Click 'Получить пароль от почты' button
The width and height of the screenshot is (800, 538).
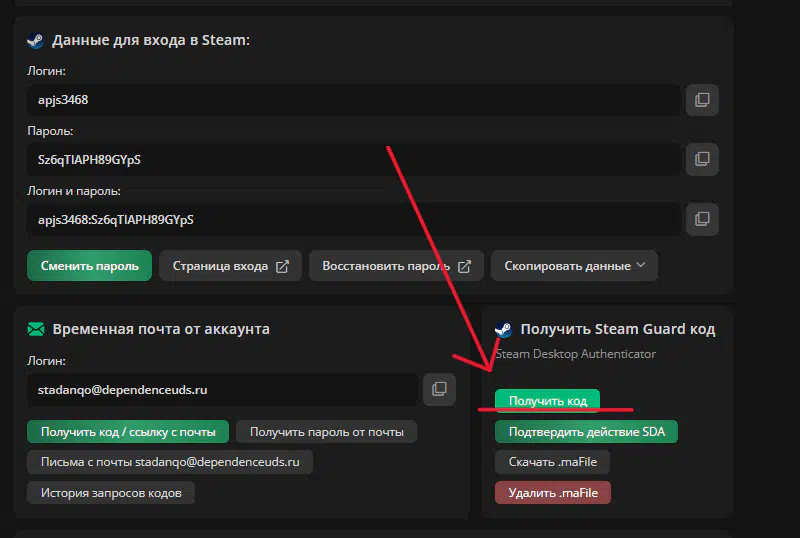[326, 432]
